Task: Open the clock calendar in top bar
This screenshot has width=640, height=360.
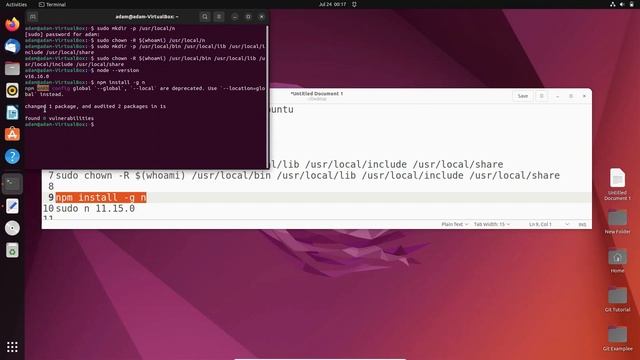Action: click(332, 4)
